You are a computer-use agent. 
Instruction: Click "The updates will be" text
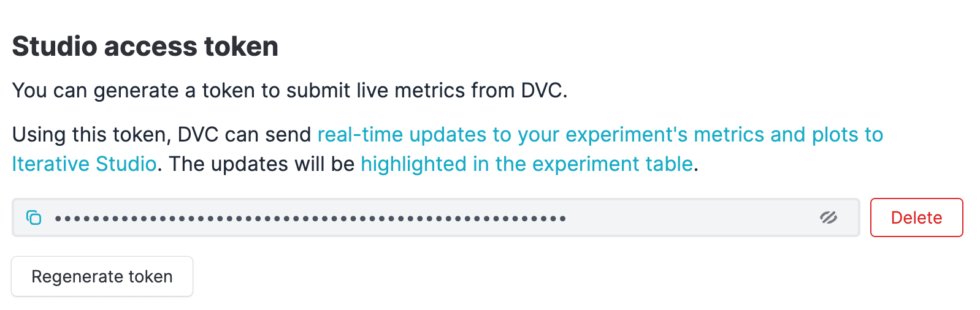coord(262,164)
